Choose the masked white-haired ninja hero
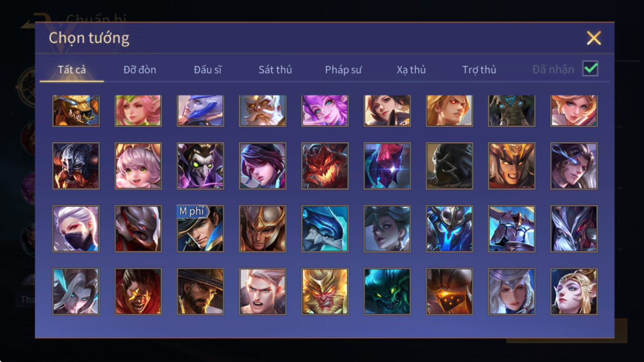644x362 pixels. 76,229
